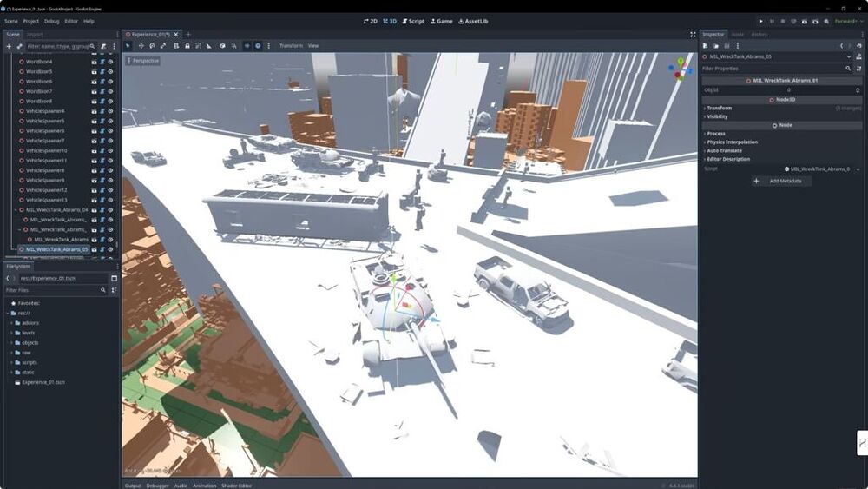Select the Select Mode arrow tool

128,46
